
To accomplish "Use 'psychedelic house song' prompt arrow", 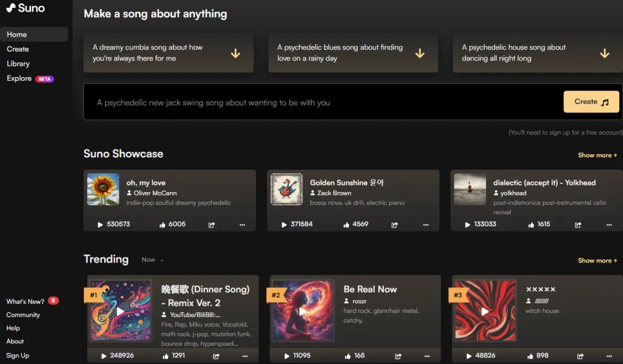I will [x=605, y=53].
